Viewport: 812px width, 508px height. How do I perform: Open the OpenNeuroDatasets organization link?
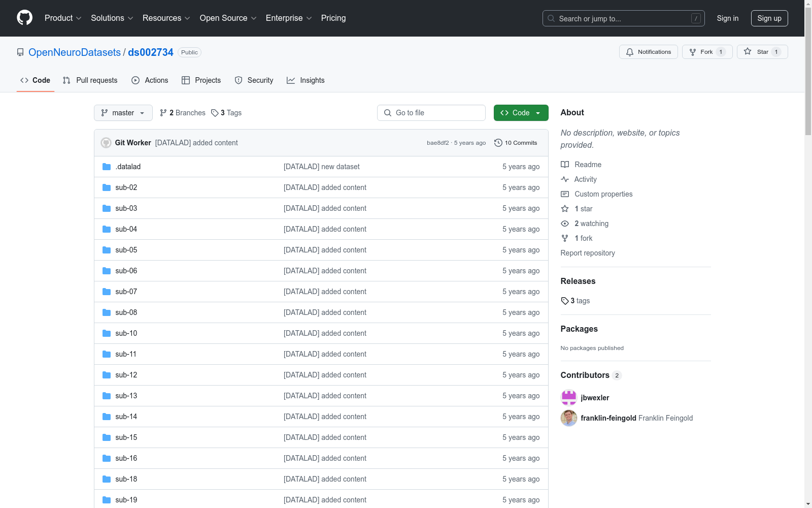click(75, 52)
